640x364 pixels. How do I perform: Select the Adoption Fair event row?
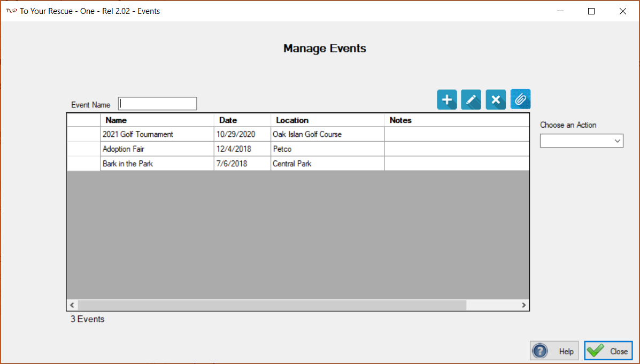pyautogui.click(x=298, y=149)
